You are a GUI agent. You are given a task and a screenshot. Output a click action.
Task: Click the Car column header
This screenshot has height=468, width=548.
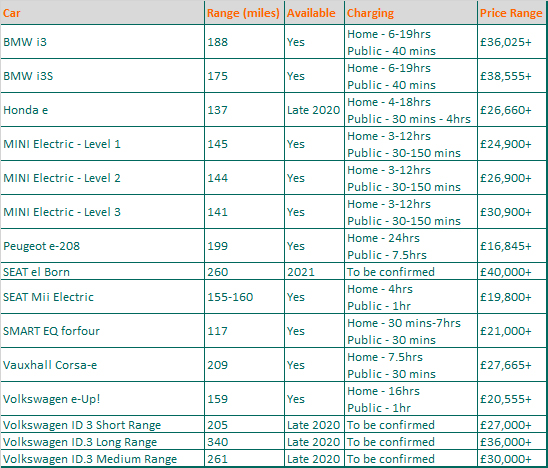(102, 13)
